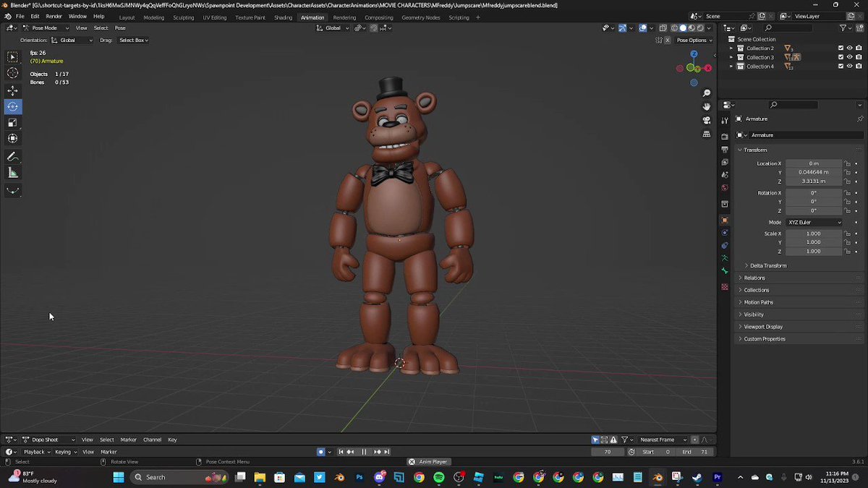The image size is (868, 488).
Task: Select the Transform tool
Action: [13, 139]
